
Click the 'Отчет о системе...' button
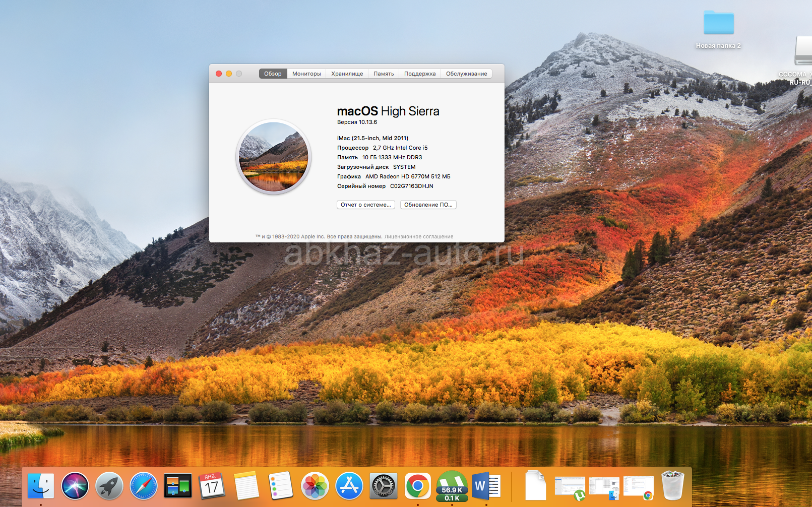366,205
